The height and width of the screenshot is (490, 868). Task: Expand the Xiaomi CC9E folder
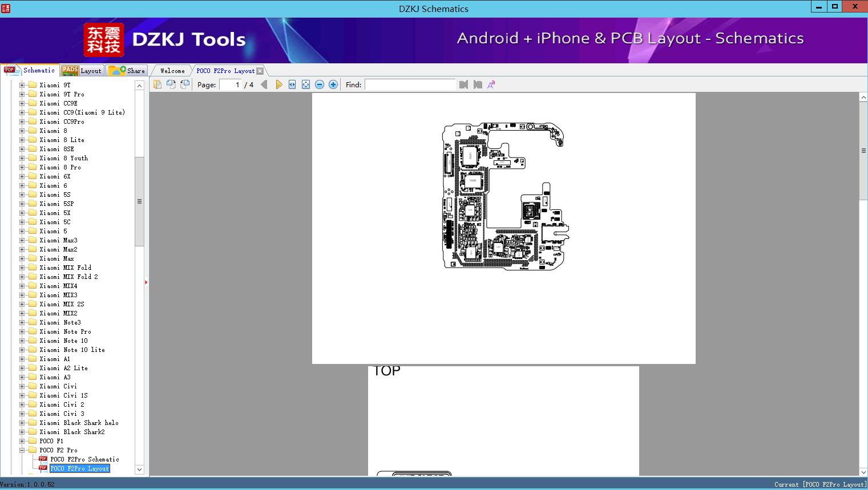pos(22,103)
